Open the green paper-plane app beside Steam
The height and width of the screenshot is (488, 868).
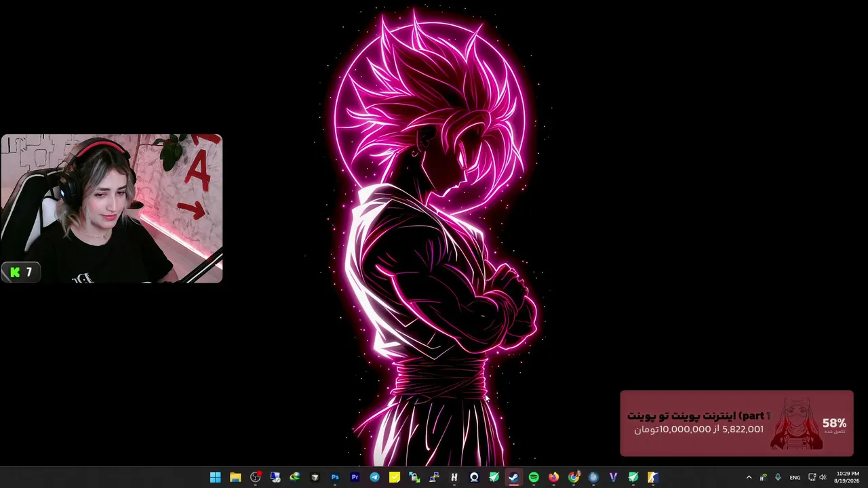click(x=494, y=477)
